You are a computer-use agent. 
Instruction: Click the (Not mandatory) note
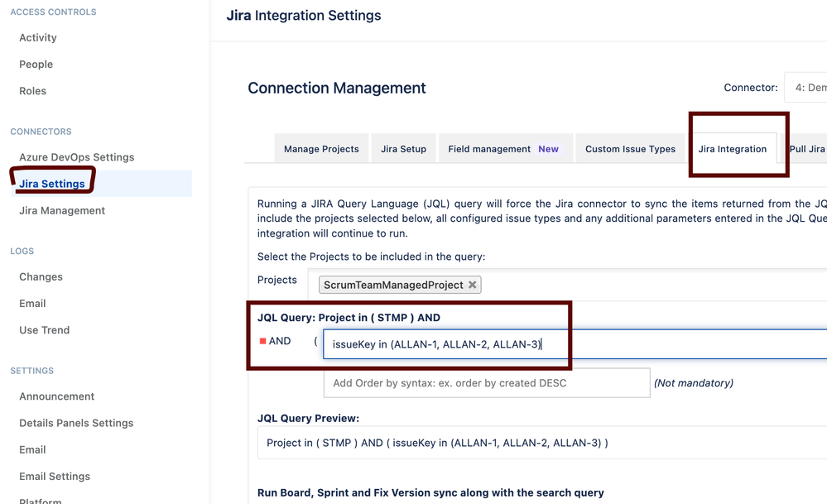pos(694,382)
